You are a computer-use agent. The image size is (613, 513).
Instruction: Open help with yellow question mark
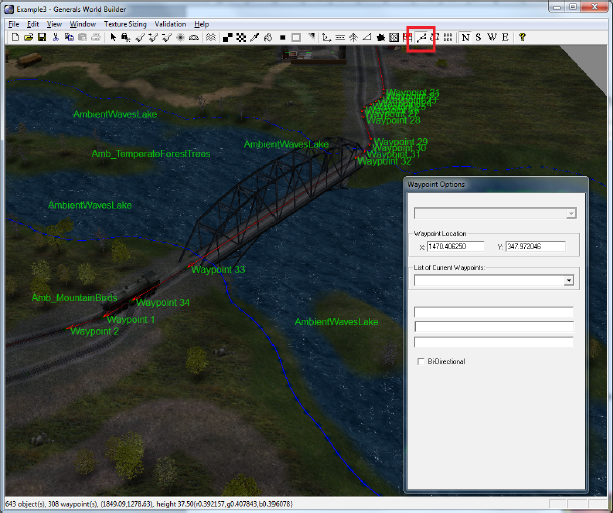522,37
